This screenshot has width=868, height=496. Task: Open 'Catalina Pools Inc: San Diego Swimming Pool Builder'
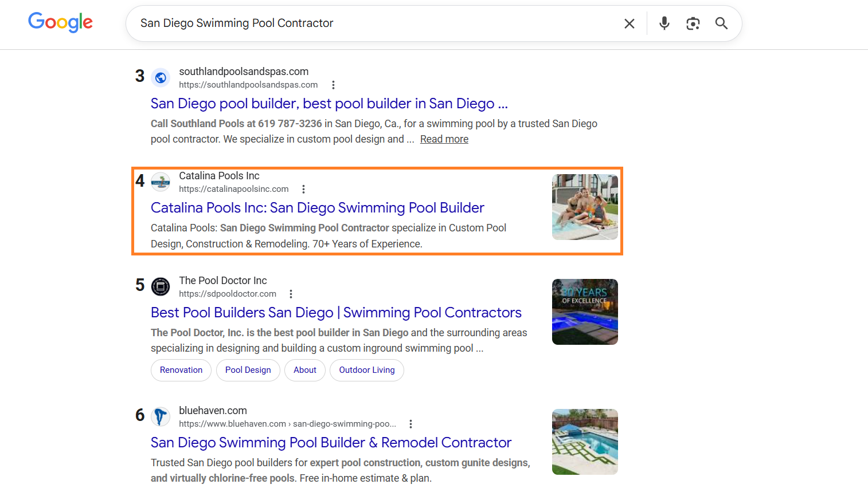[317, 208]
